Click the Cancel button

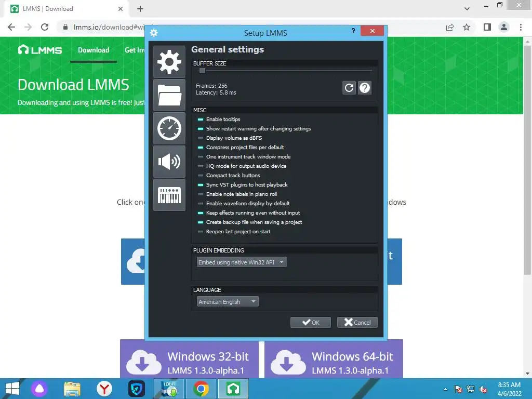[x=357, y=322]
